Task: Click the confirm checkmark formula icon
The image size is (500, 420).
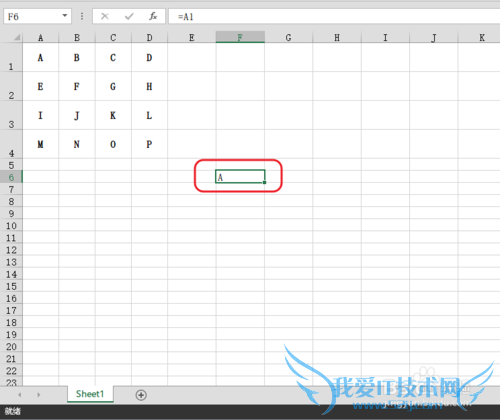Action: pos(129,16)
